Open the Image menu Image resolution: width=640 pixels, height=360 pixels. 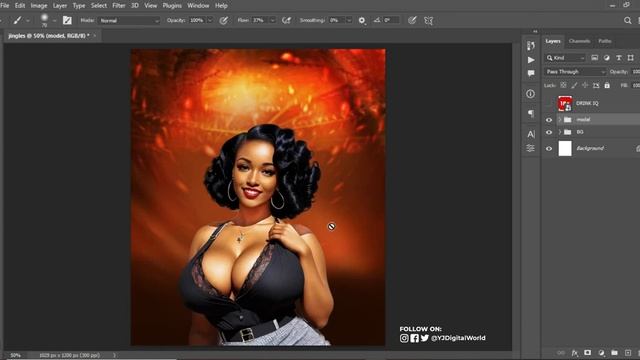click(x=39, y=6)
